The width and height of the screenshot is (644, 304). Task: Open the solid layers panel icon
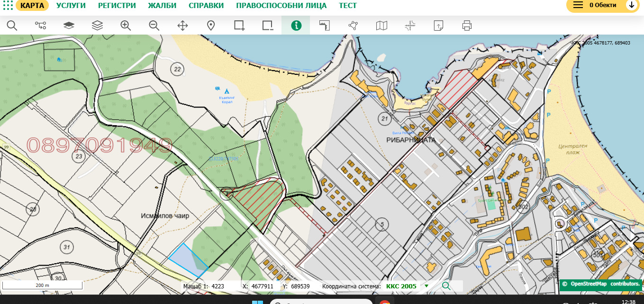(x=69, y=26)
